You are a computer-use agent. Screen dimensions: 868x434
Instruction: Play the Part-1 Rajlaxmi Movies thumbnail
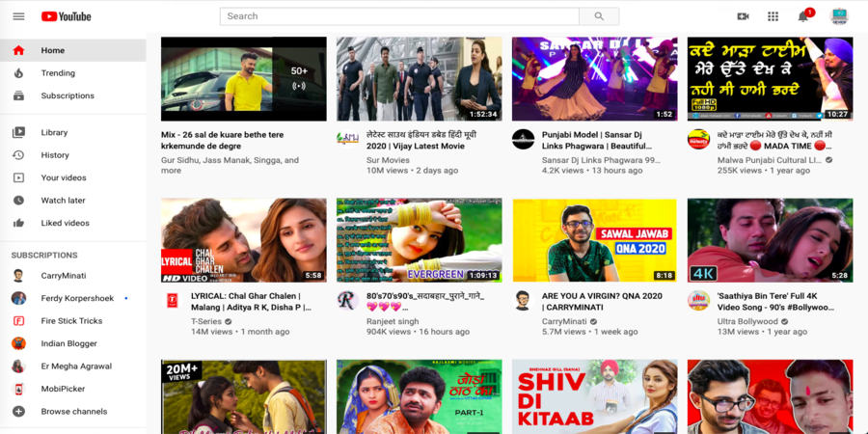420,397
